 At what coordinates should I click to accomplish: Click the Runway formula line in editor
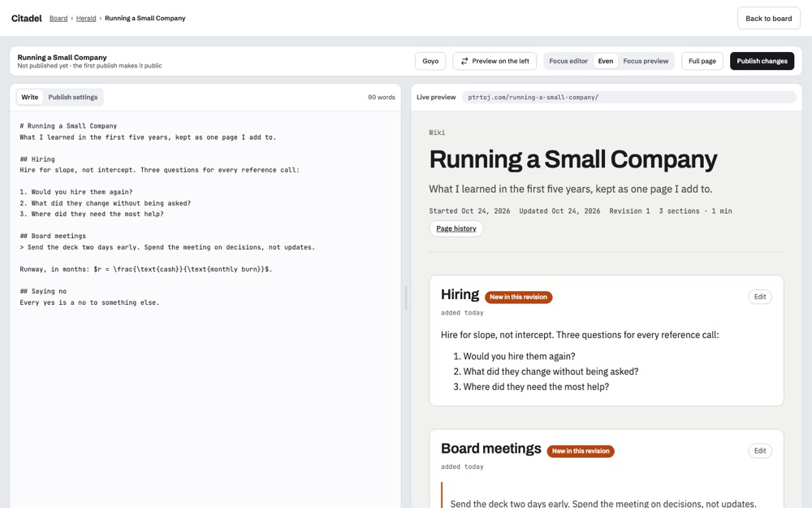tap(146, 269)
